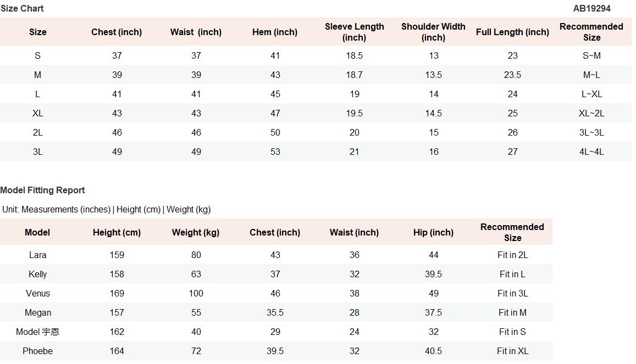Click model name Phoebe

[x=37, y=351]
